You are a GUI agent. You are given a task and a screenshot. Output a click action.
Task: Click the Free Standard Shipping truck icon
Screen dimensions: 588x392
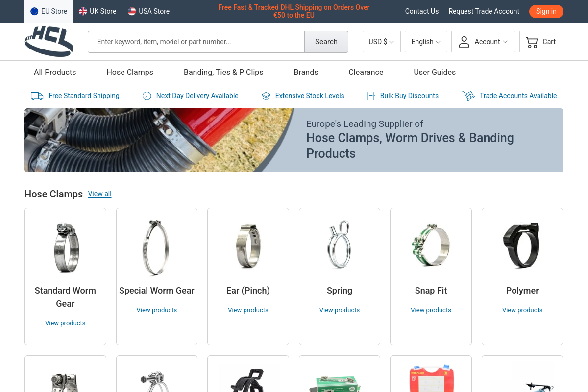click(x=37, y=96)
